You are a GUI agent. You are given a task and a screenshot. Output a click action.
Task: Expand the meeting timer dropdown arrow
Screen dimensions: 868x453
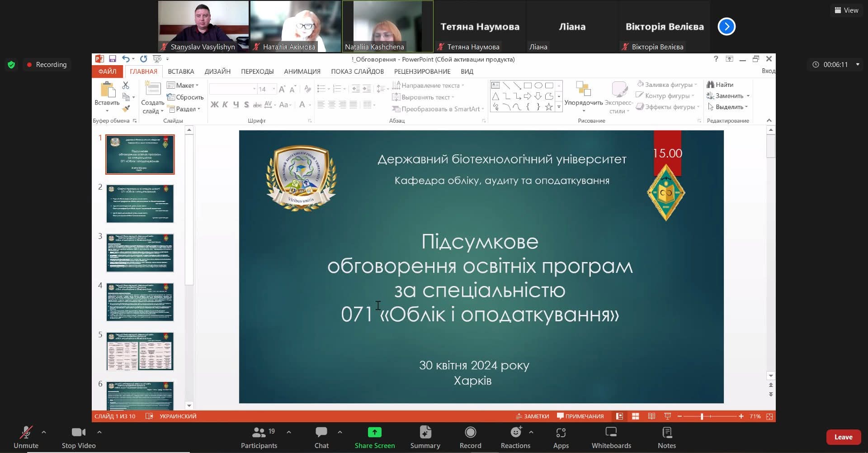pos(858,65)
